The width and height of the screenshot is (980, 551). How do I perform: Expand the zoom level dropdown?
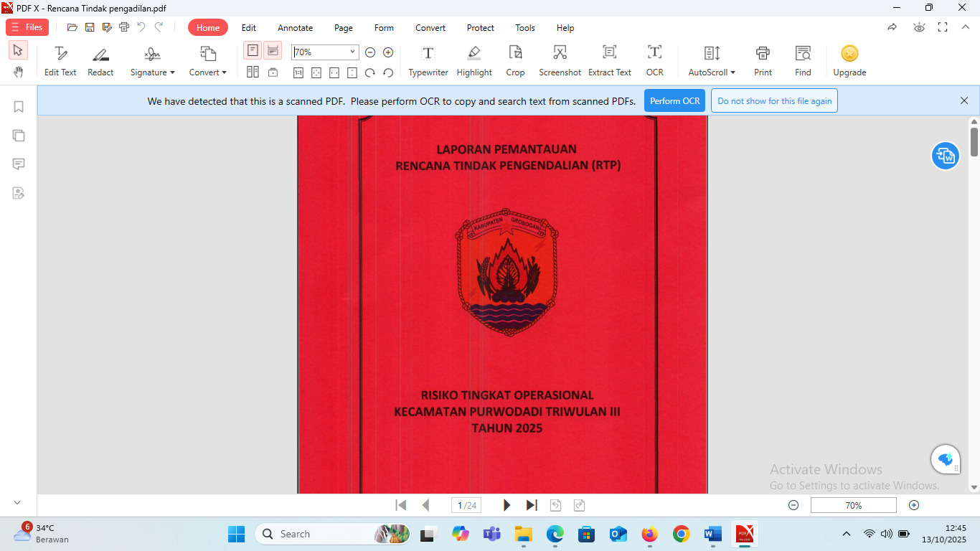click(x=352, y=52)
